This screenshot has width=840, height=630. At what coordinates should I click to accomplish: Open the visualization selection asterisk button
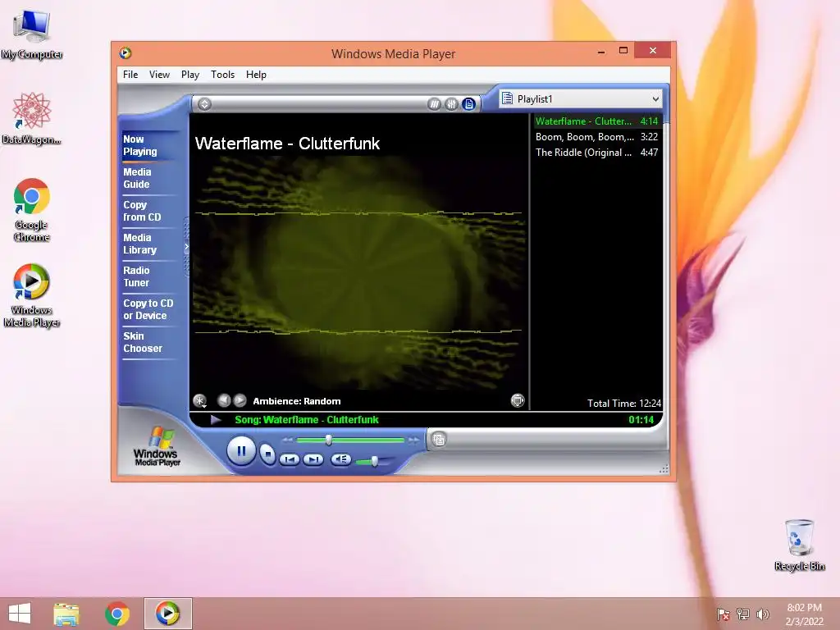200,400
